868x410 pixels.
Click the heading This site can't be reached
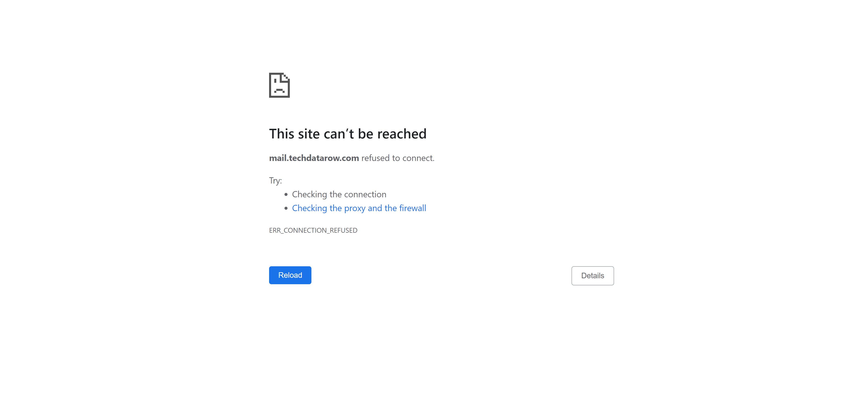pos(348,134)
